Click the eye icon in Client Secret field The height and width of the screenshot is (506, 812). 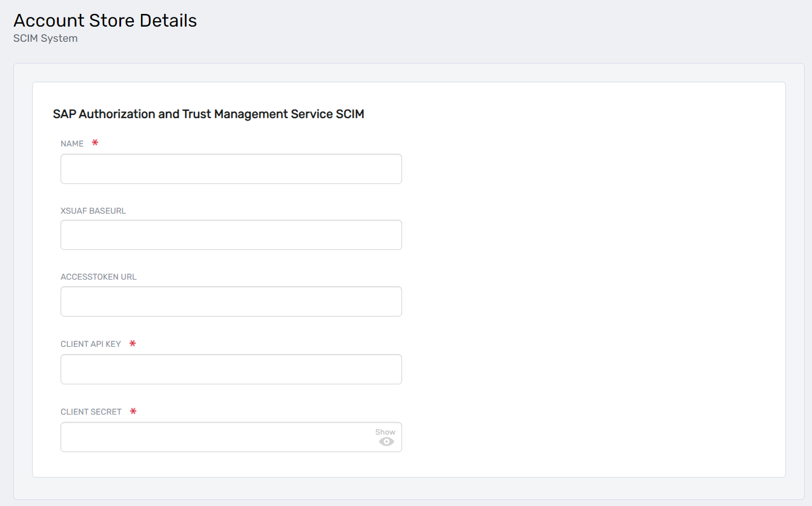pyautogui.click(x=386, y=442)
